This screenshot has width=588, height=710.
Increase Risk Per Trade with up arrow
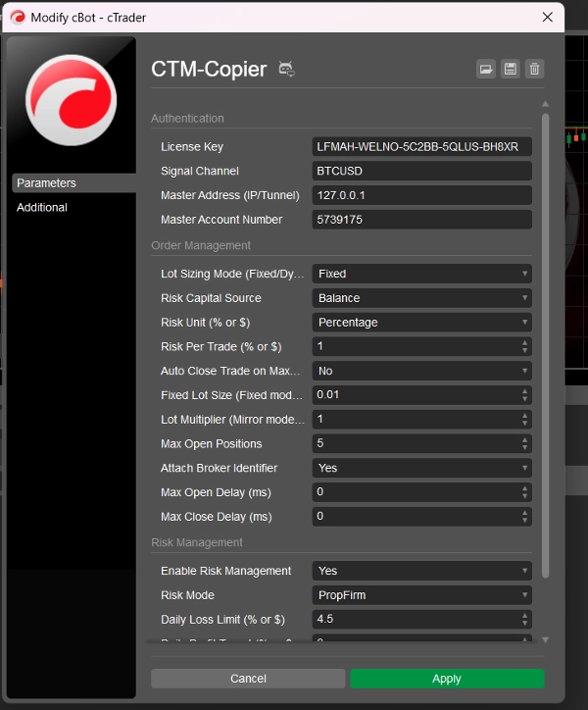pos(524,343)
